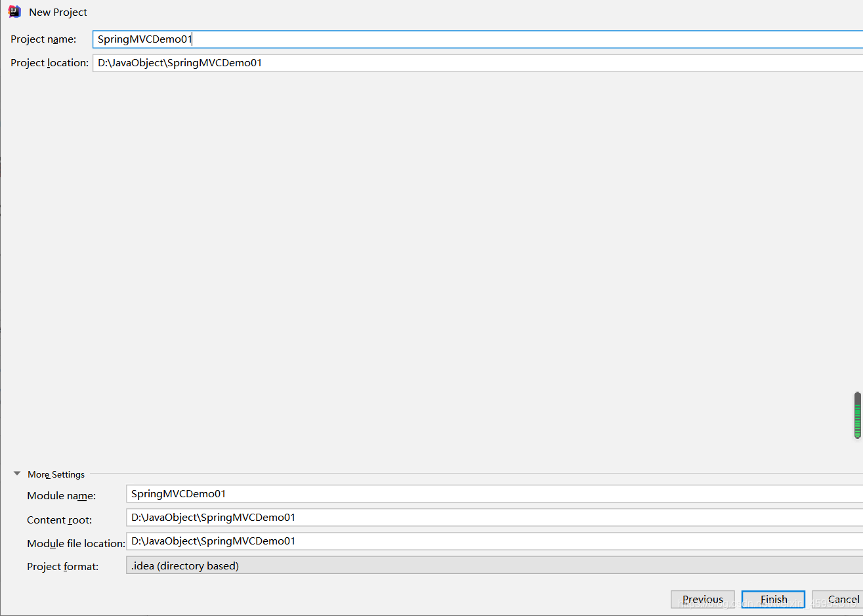The image size is (863, 616).
Task: Click the 'New Project' window title text
Action: (58, 12)
